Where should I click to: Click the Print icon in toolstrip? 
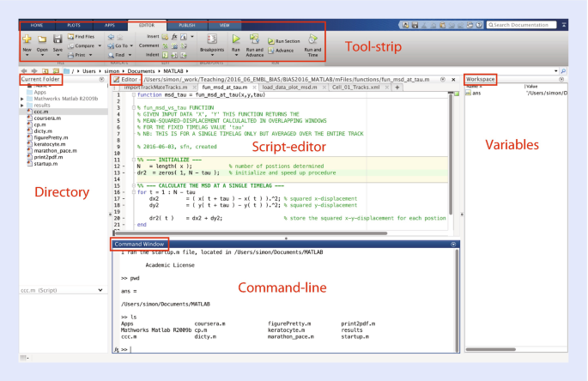click(x=71, y=55)
